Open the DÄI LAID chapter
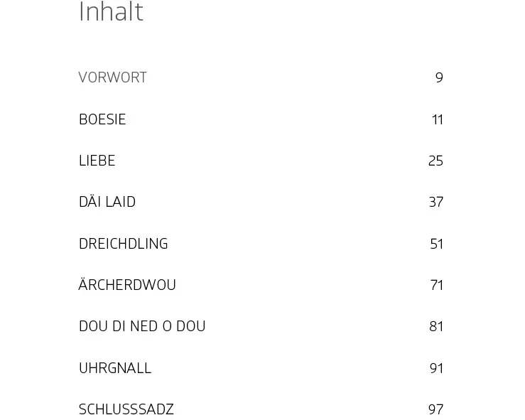Viewport: 525px width, 420px height. [x=107, y=202]
